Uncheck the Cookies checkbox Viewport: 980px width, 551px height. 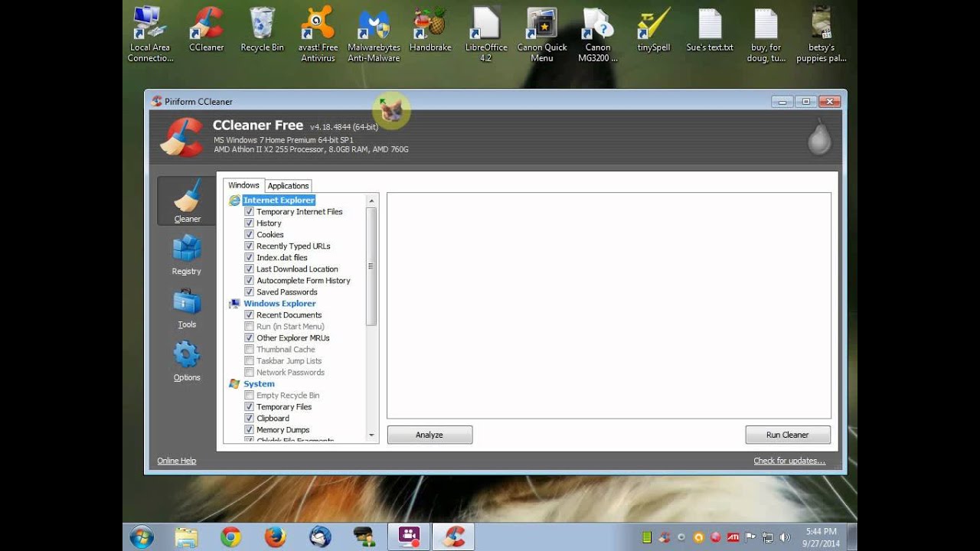[x=249, y=235]
